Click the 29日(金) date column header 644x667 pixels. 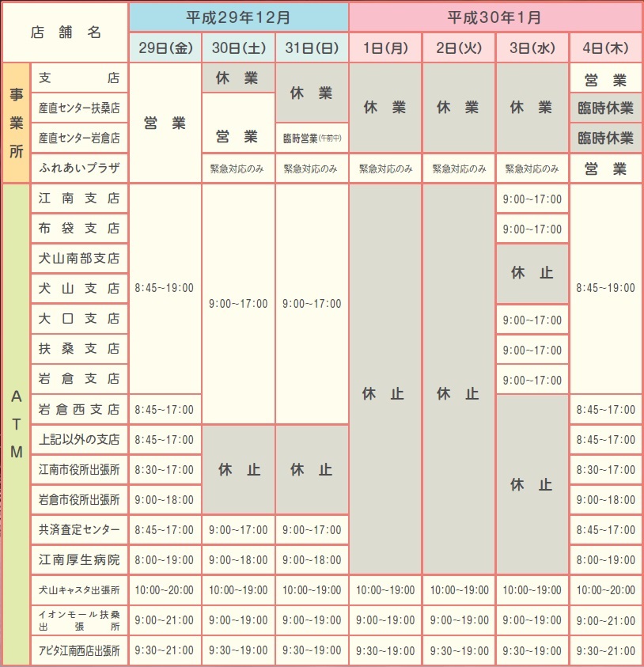(165, 47)
